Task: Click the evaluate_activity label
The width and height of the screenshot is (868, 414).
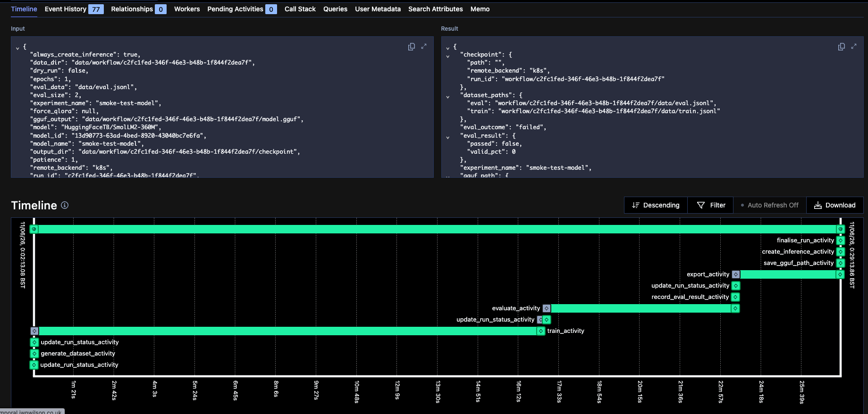Action: (516, 308)
